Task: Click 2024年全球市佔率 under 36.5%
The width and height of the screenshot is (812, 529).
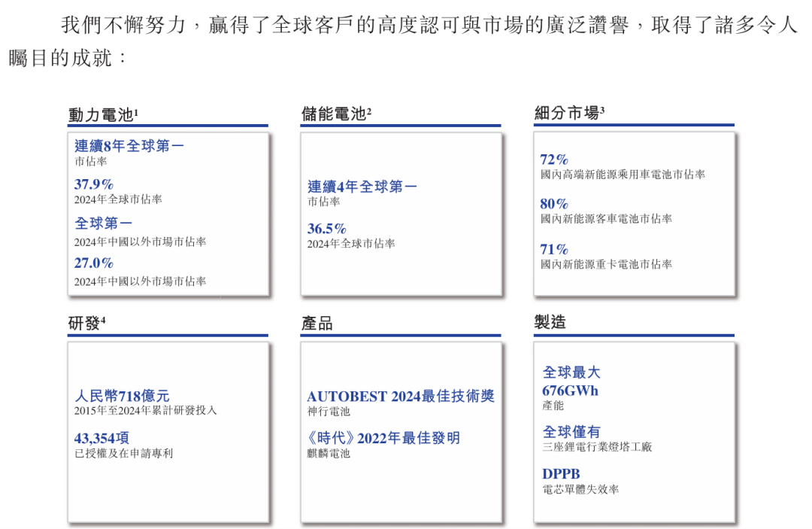Action: coord(351,244)
